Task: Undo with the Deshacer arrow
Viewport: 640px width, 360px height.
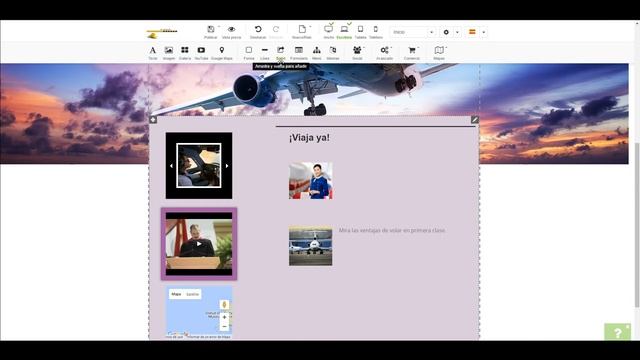Action: point(258,29)
